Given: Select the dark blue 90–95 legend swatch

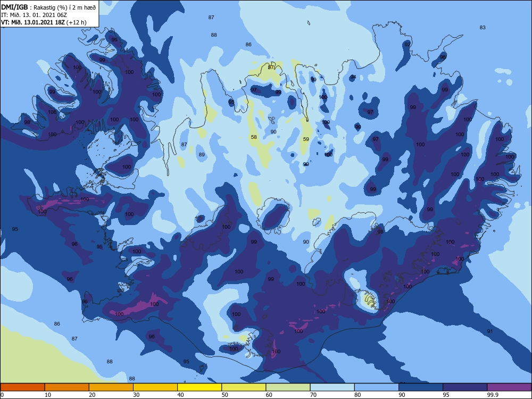Looking at the screenshot, I should click(421, 387).
